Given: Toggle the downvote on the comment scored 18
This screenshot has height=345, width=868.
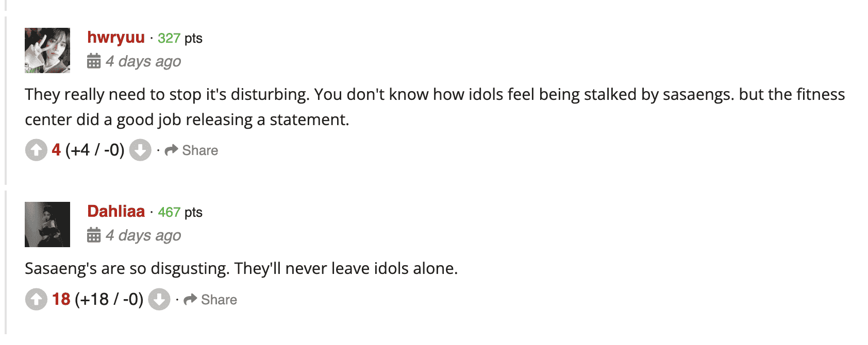Looking at the screenshot, I should [159, 299].
